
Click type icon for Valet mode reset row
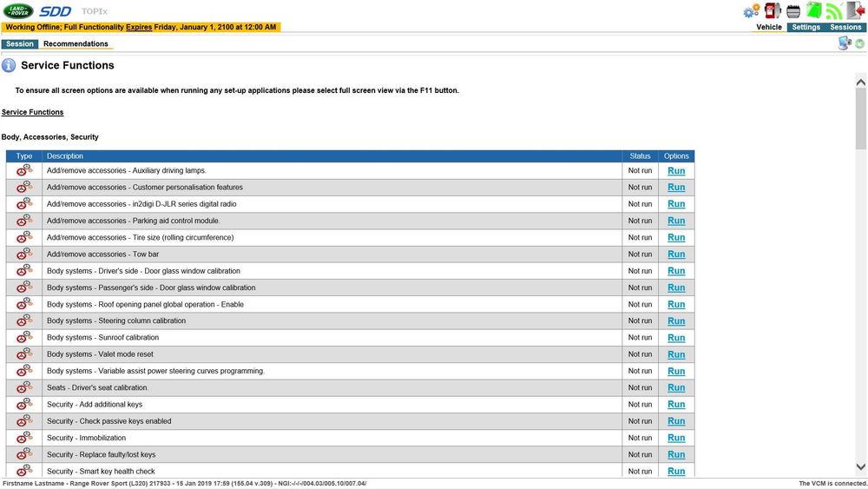coord(23,354)
